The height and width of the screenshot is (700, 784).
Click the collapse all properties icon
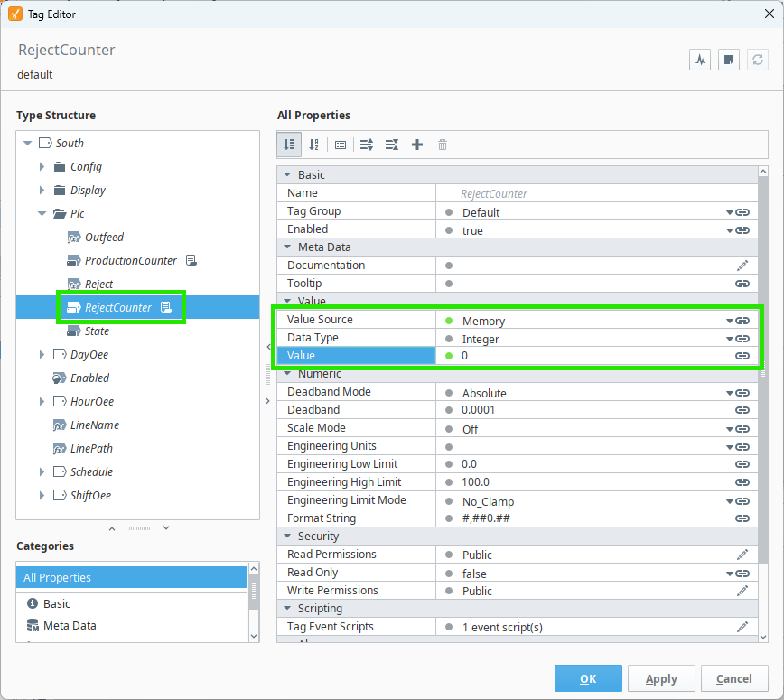(392, 145)
